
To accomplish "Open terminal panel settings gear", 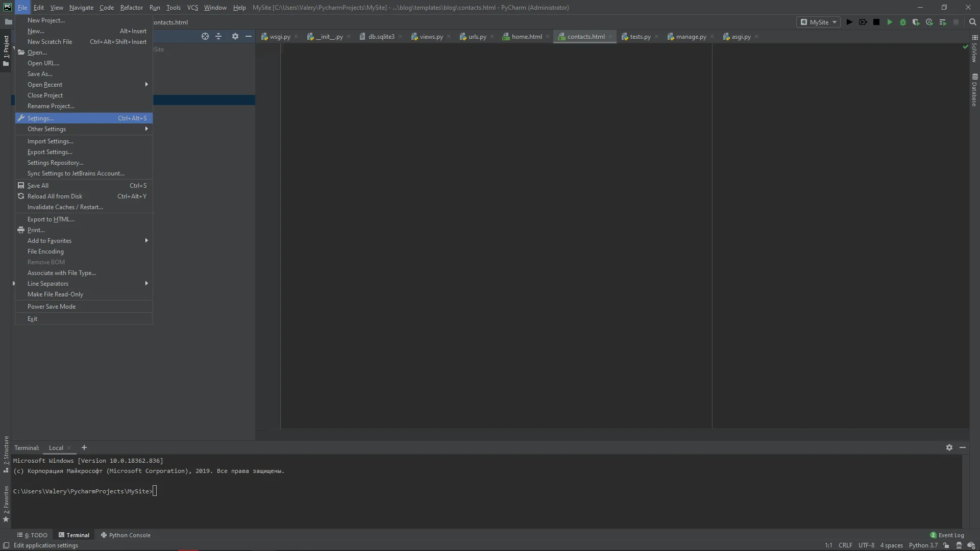I will [949, 447].
